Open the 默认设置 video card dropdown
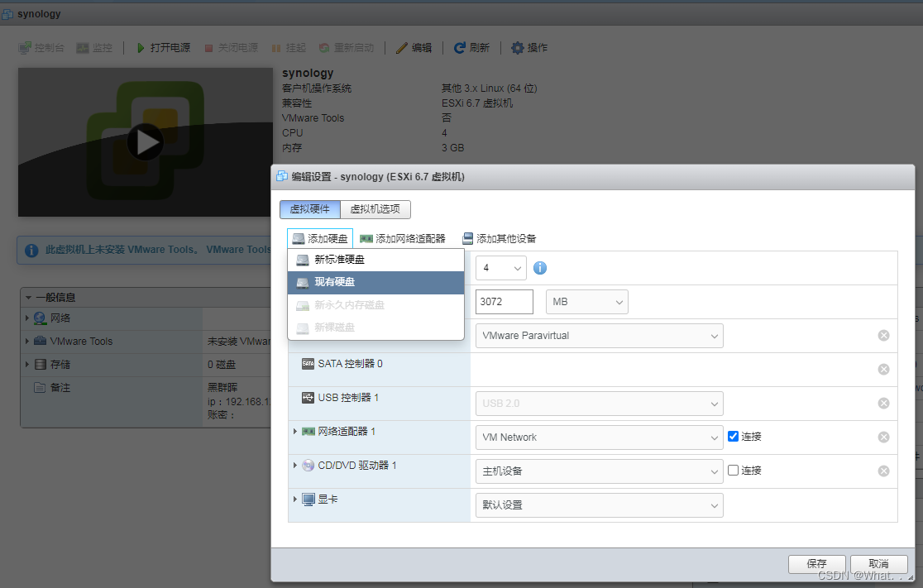The image size is (923, 588). (600, 505)
